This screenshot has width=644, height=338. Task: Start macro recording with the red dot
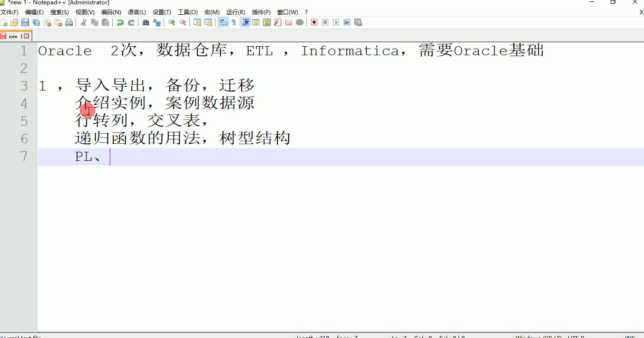click(x=314, y=22)
